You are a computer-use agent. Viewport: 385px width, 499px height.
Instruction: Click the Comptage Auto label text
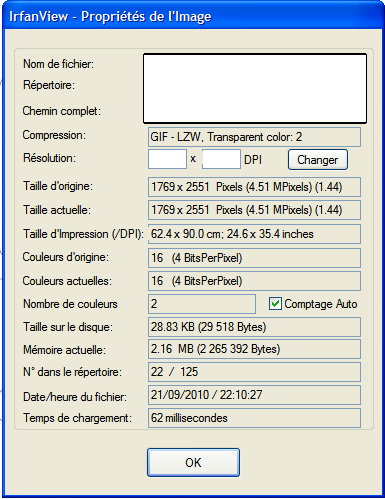[x=321, y=304]
